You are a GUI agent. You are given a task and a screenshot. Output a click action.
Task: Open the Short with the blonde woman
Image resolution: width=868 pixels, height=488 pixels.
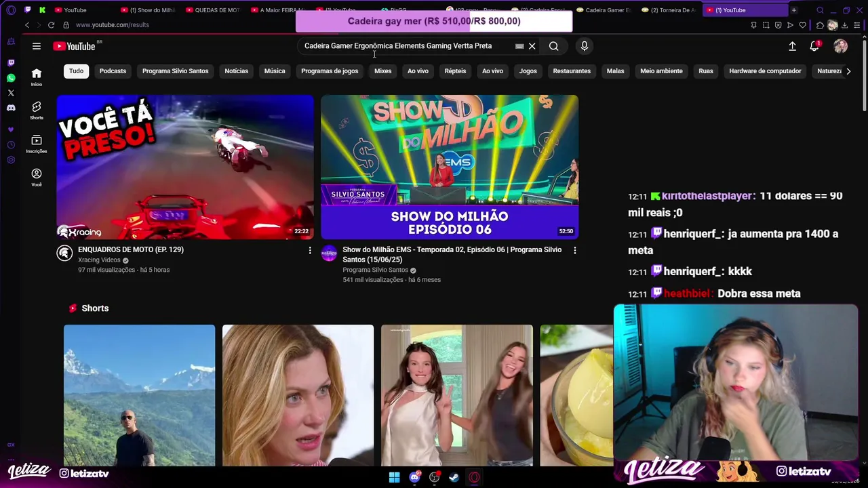[298, 396]
